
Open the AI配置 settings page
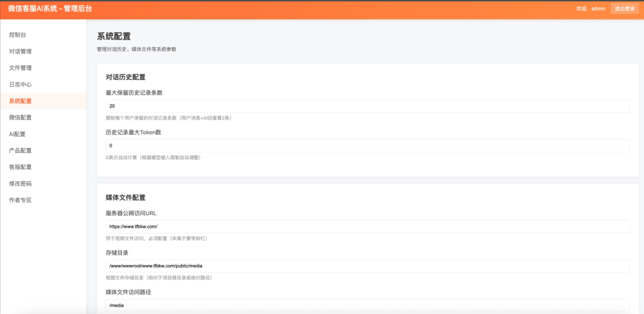[x=18, y=134]
